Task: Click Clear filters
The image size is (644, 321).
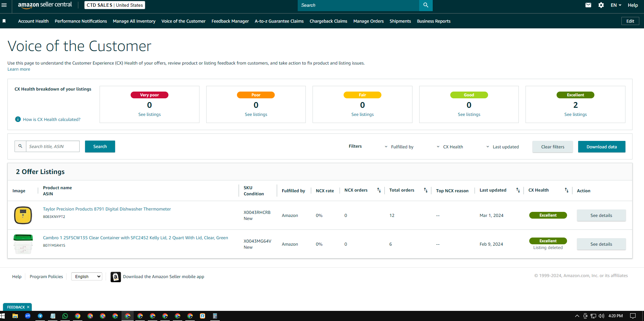Action: tap(553, 147)
